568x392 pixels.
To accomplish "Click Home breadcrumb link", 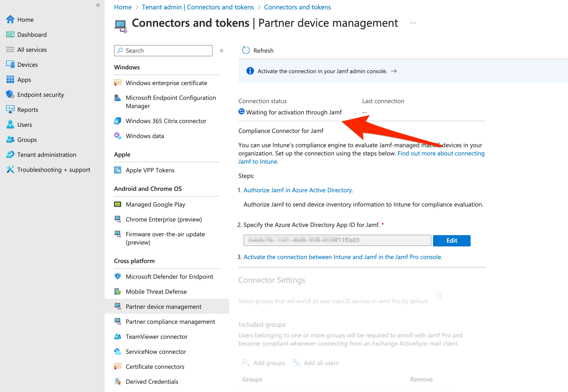I will tap(123, 7).
